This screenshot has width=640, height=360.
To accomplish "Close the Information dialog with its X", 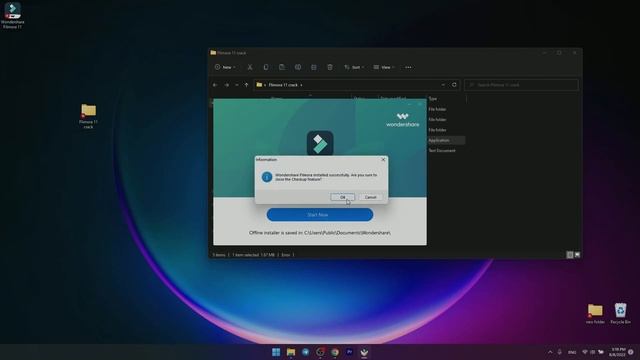I will click(x=383, y=160).
